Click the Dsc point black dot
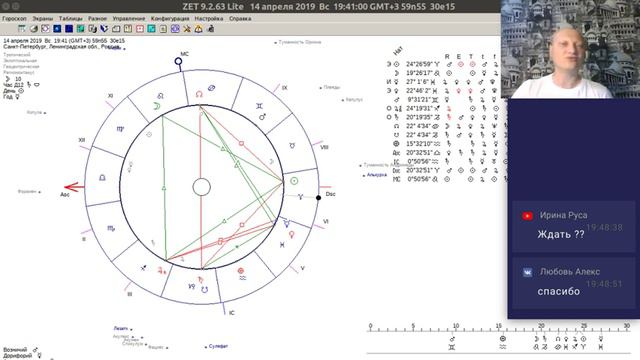This screenshot has width=640, height=360. [319, 198]
